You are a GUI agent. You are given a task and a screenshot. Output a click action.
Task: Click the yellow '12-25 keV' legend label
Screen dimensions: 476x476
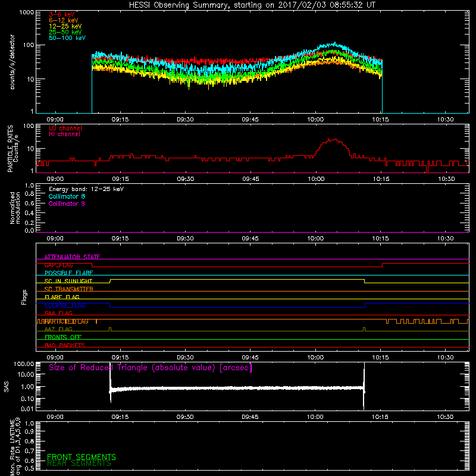(65, 26)
